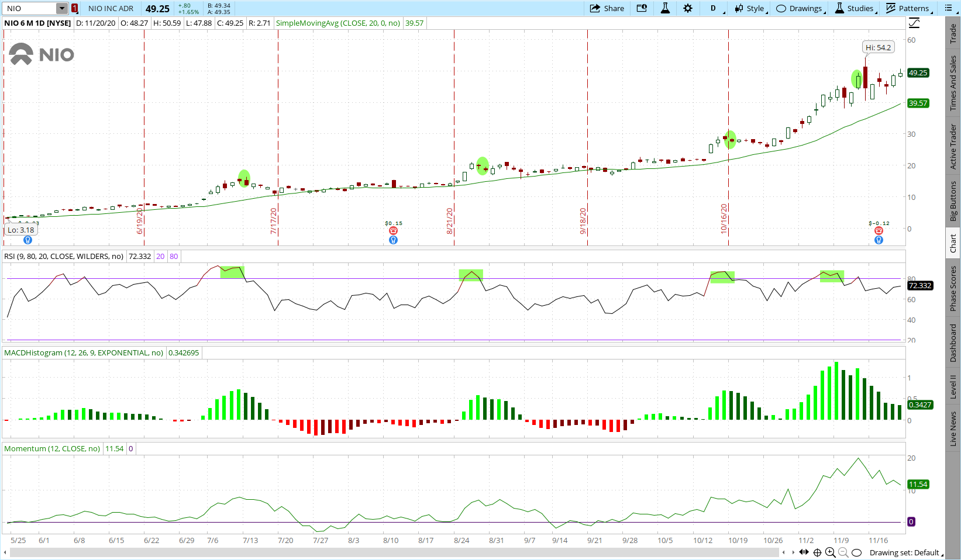This screenshot has width=961, height=560.
Task: Click the beaker icon beside the gear
Action: 665,8
